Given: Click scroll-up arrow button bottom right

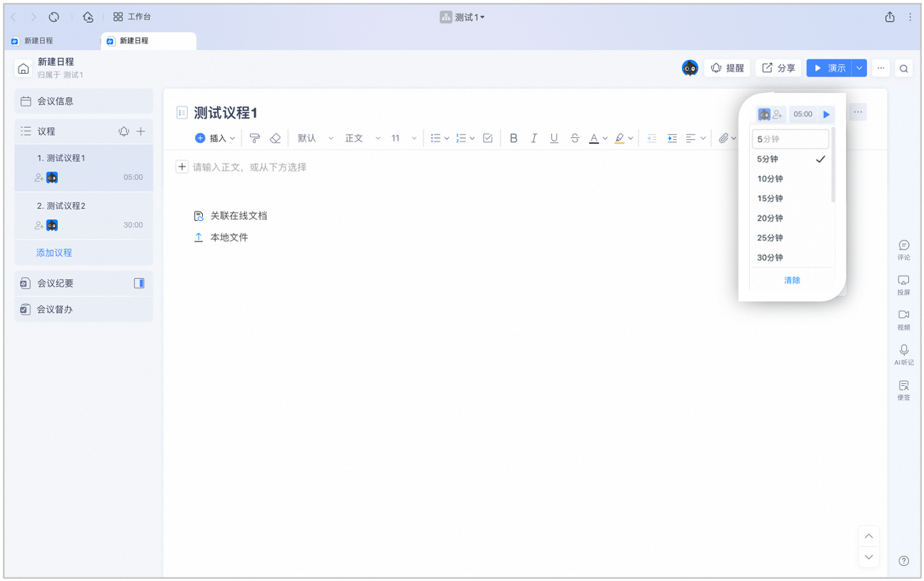Looking at the screenshot, I should pyautogui.click(x=869, y=537).
